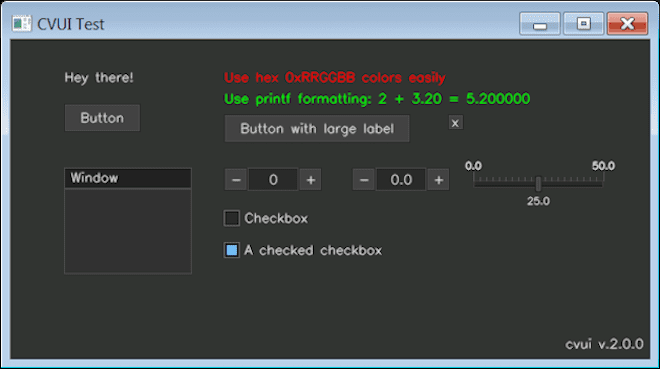Click the CVUI Test app icon

pos(21,24)
